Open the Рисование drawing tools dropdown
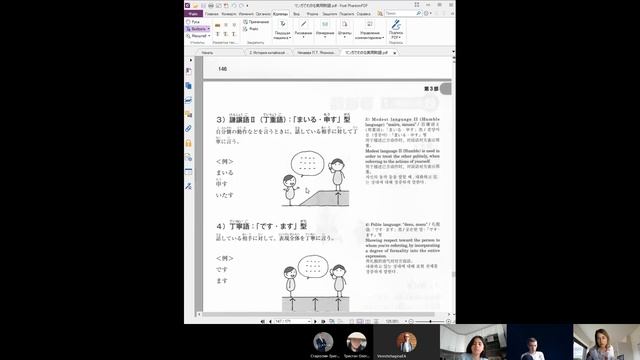Viewport: 640px width, 360px height. pyautogui.click(x=303, y=29)
